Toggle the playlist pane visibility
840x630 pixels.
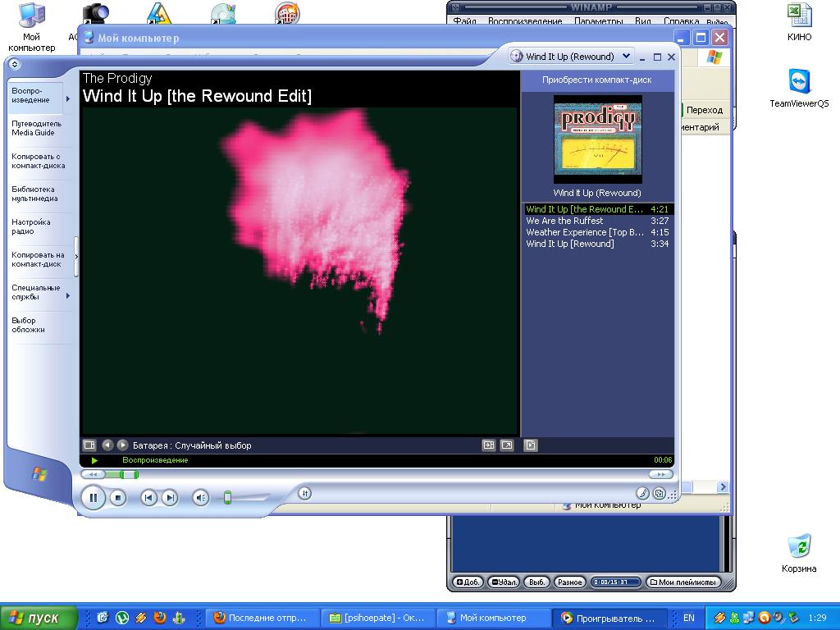click(531, 445)
